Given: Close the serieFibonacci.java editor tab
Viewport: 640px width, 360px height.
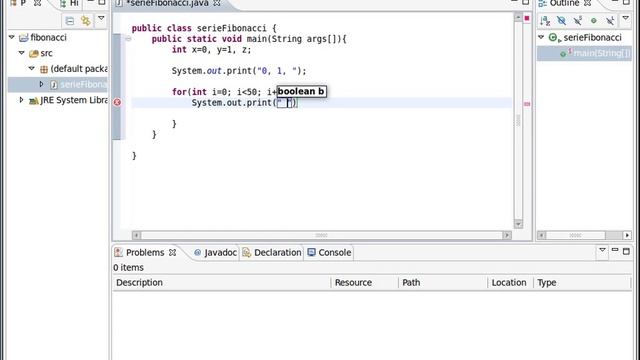Looking at the screenshot, I should click(217, 3).
